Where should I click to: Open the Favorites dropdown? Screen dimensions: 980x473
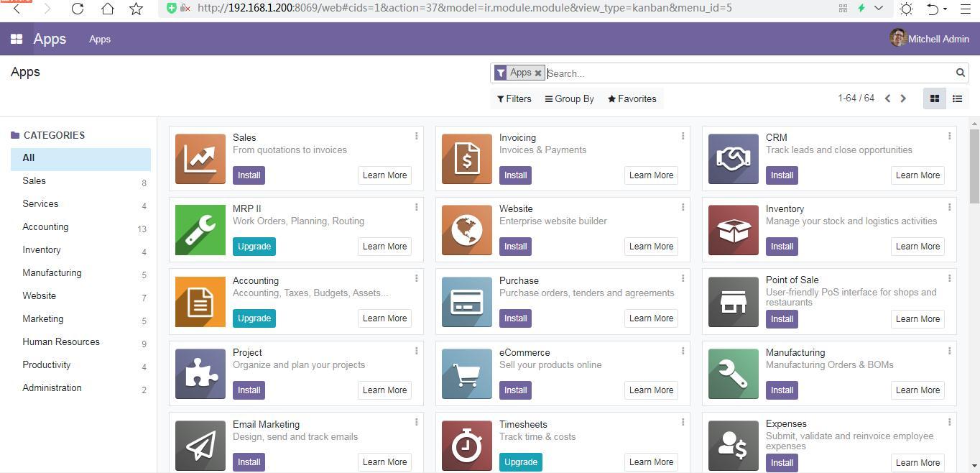point(632,98)
